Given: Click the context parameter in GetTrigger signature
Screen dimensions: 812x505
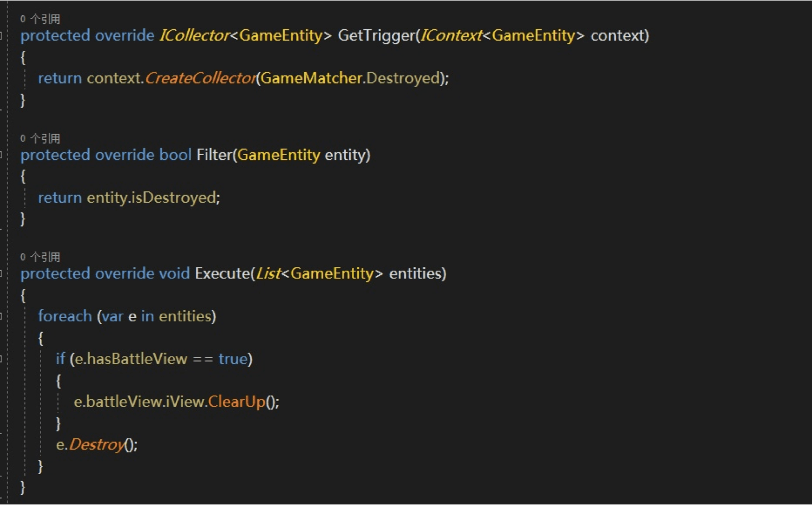Looking at the screenshot, I should click(617, 36).
